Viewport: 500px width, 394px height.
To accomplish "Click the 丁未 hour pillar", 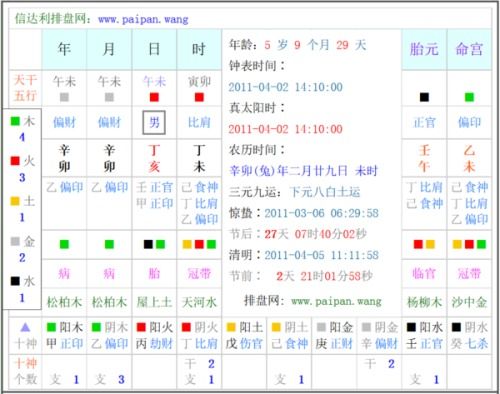I will click(199, 158).
